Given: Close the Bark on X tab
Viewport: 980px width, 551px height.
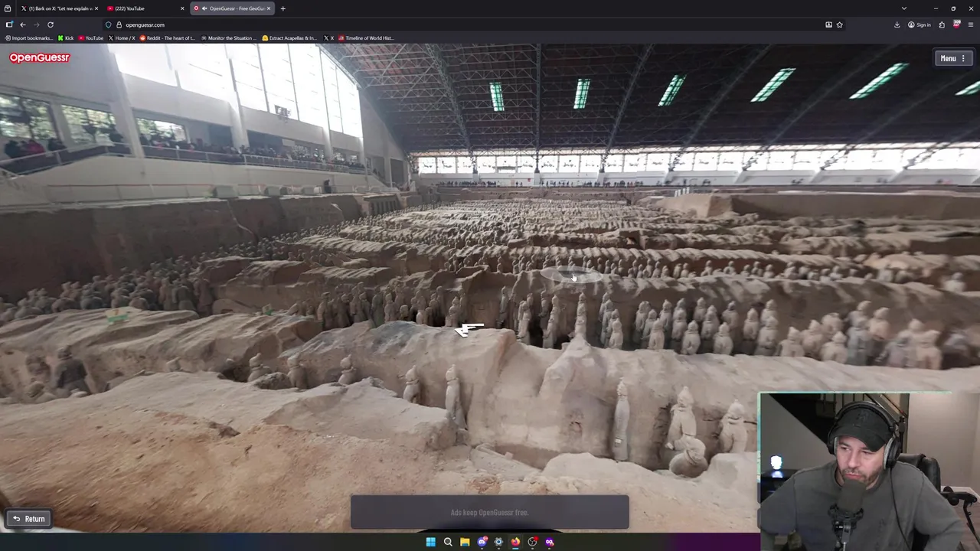Looking at the screenshot, I should 96,8.
